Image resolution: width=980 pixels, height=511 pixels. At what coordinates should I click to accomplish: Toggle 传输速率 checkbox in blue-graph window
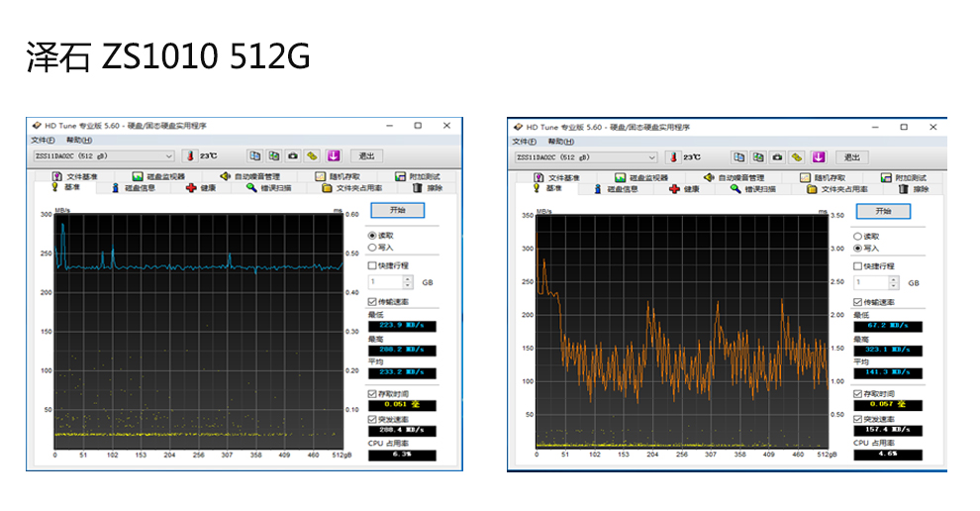[372, 302]
